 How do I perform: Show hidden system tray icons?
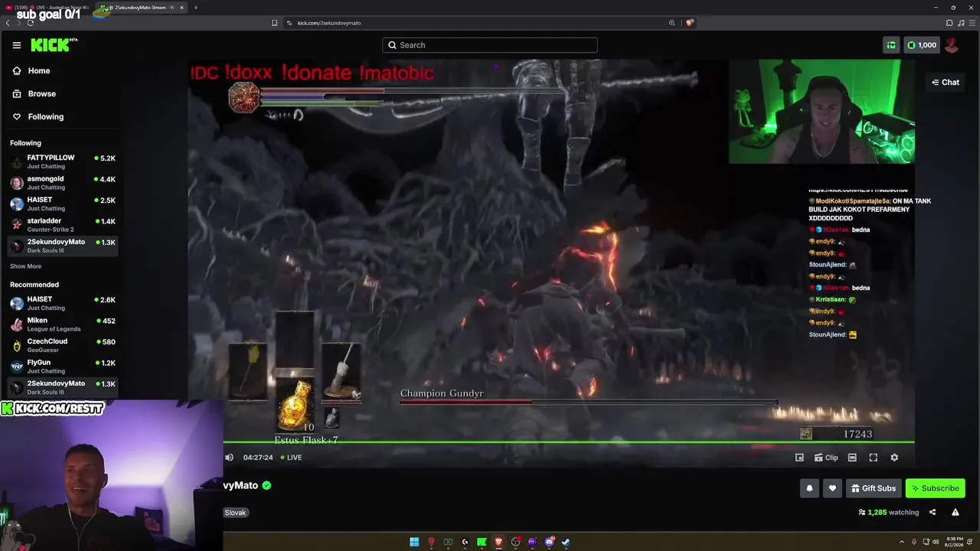pos(902,542)
